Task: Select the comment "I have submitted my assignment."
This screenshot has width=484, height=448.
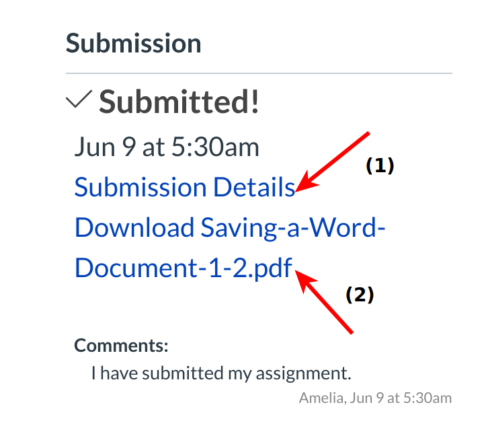Action: (x=221, y=372)
